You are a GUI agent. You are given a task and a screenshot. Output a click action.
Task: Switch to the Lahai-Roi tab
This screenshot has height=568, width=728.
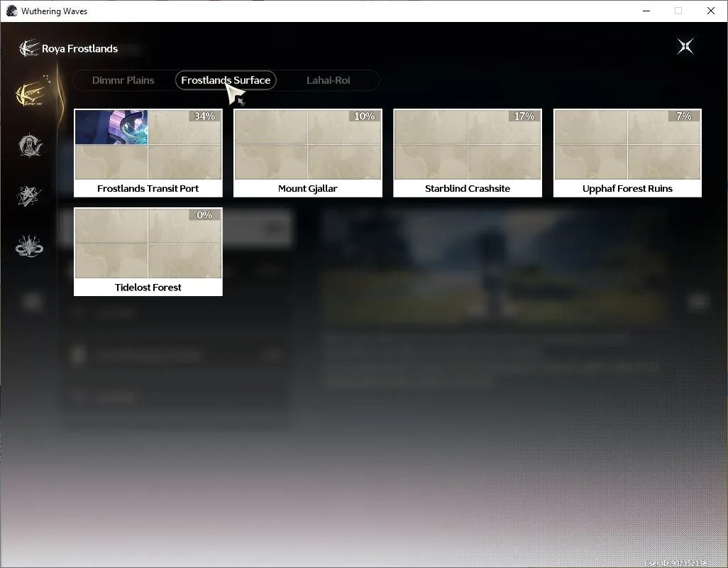pos(329,80)
